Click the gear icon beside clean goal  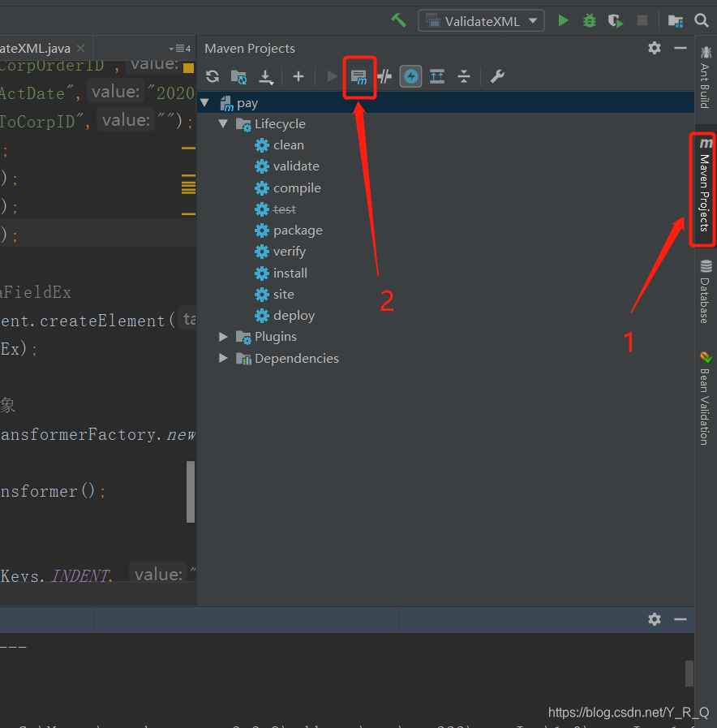[x=262, y=145]
